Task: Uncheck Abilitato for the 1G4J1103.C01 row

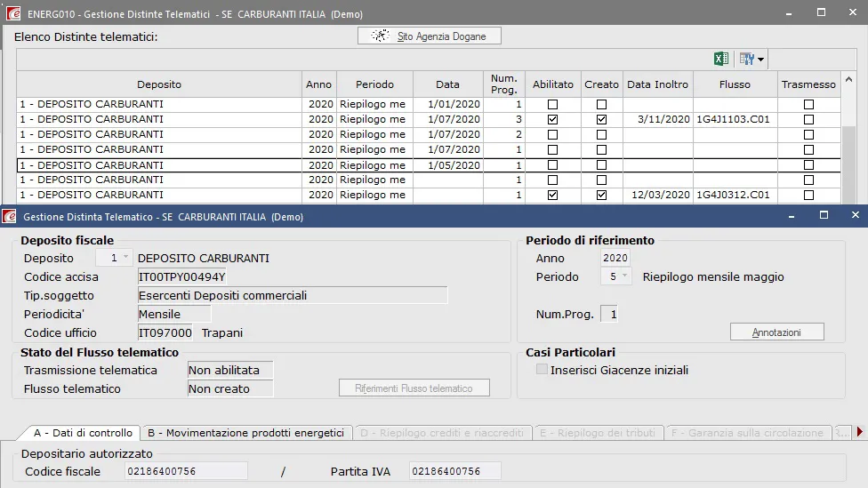Action: coord(552,119)
